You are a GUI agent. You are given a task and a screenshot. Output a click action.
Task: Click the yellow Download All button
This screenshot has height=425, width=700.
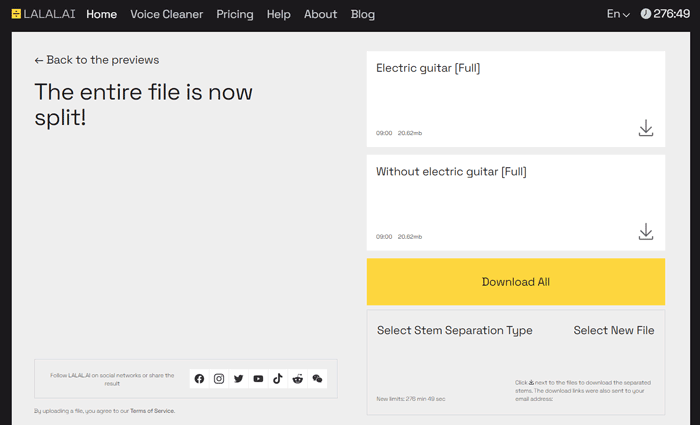[x=516, y=282]
